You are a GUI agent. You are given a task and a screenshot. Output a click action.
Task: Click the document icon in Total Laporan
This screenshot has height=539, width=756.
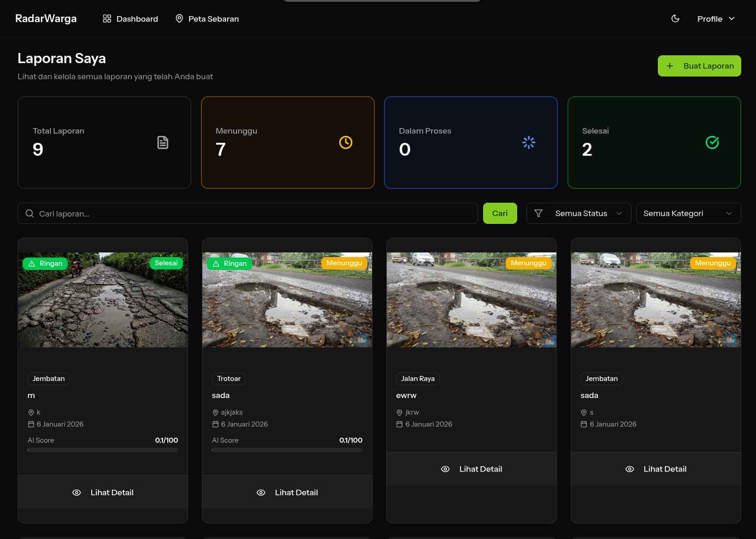[x=163, y=142]
